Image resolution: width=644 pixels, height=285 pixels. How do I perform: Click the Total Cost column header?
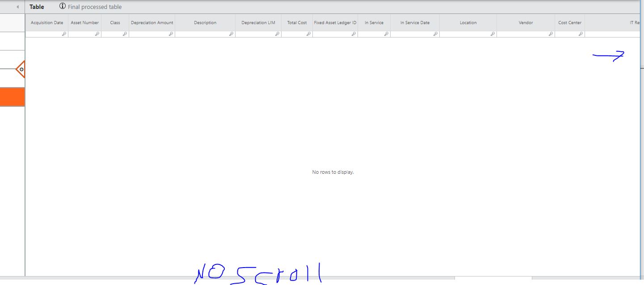click(x=297, y=22)
